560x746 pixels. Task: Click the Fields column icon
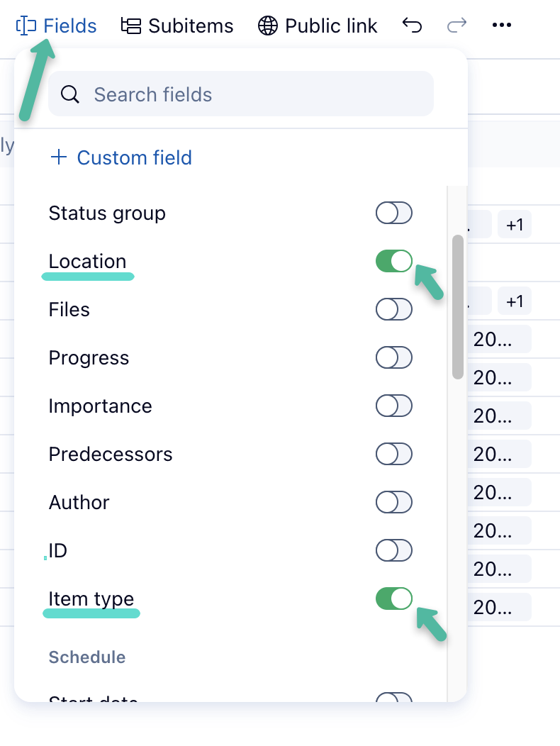coord(26,26)
